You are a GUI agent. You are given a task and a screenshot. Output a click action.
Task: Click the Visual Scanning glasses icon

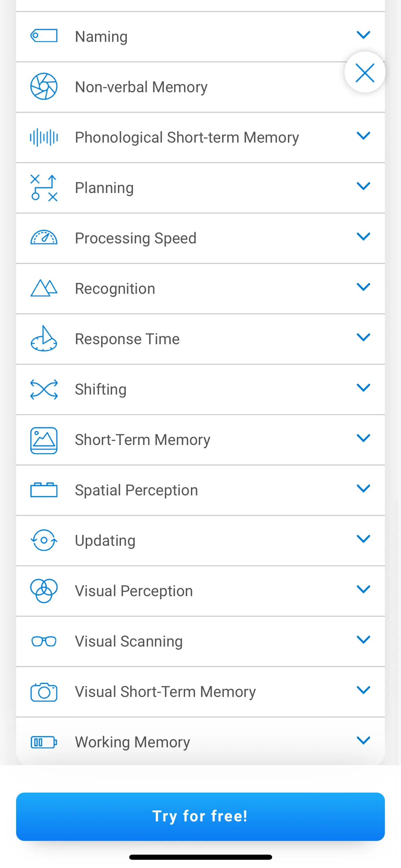[x=44, y=641]
